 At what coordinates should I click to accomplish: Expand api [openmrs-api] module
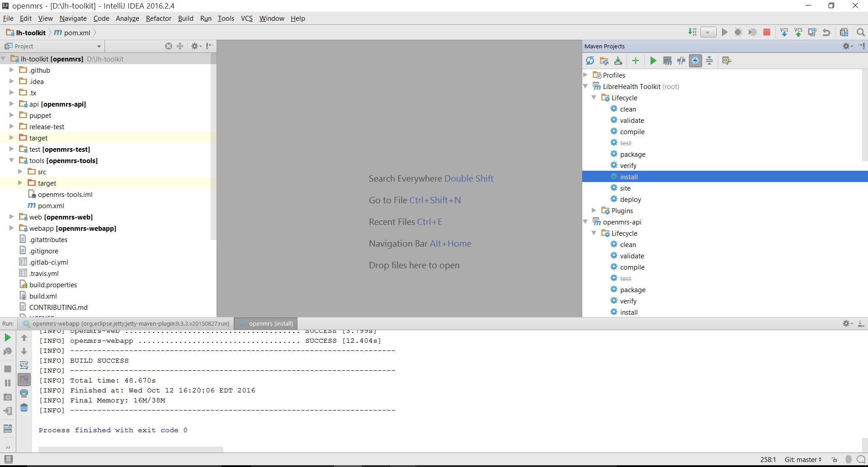click(x=12, y=104)
